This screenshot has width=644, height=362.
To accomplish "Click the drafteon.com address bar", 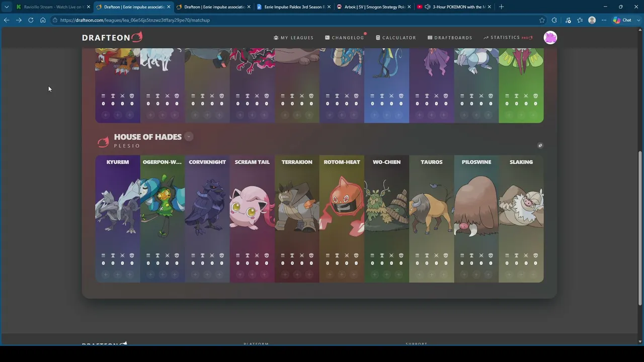I will pyautogui.click(x=297, y=20).
